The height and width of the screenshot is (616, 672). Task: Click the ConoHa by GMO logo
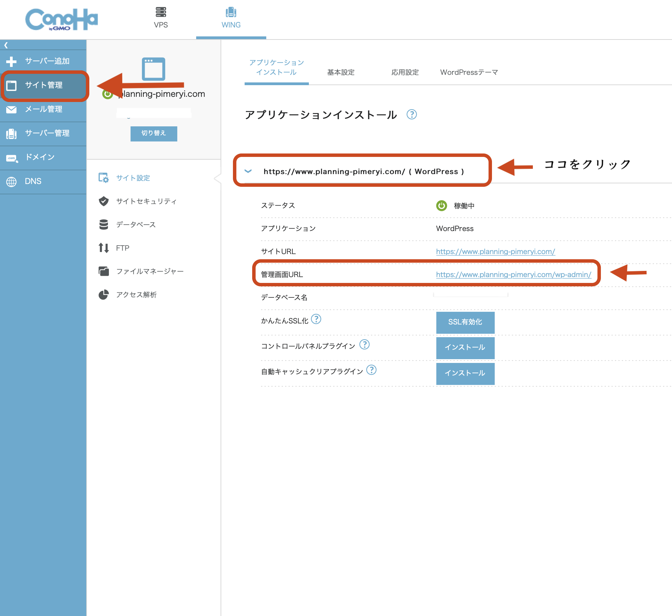pos(61,20)
